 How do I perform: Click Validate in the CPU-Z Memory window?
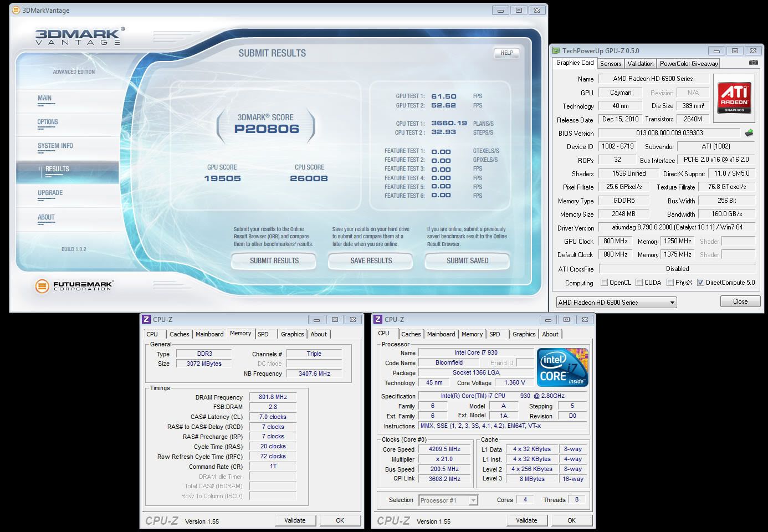(x=295, y=520)
